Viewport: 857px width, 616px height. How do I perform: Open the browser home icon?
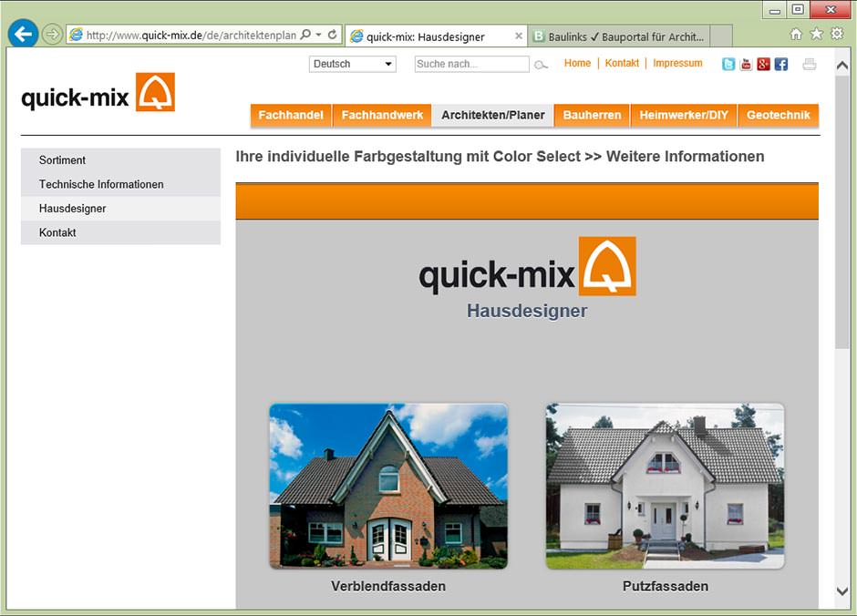[x=796, y=35]
